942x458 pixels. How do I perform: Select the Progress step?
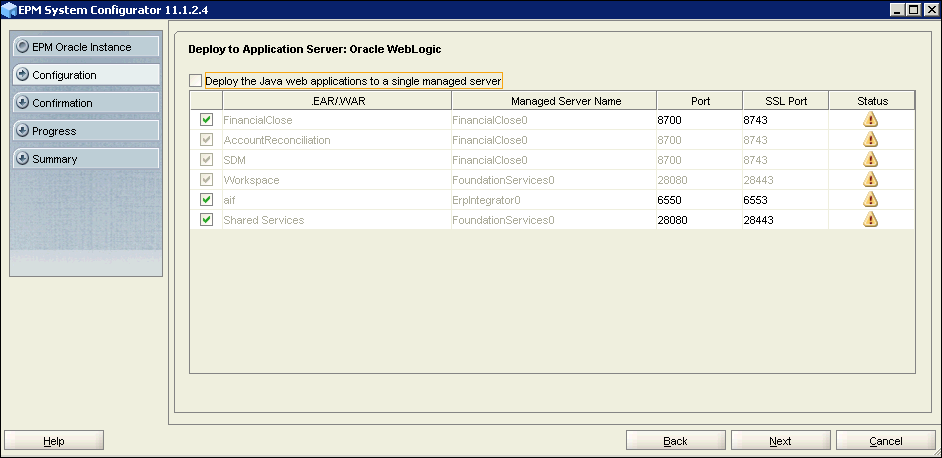86,130
